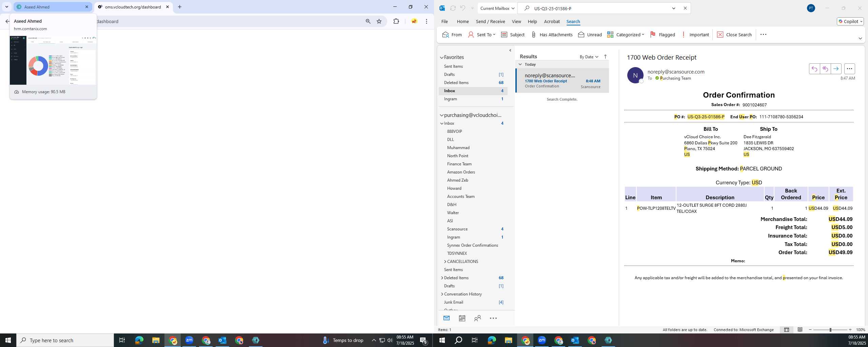Open the Sent To dropdown
Viewport: 868px width, 347px height.
(x=482, y=35)
